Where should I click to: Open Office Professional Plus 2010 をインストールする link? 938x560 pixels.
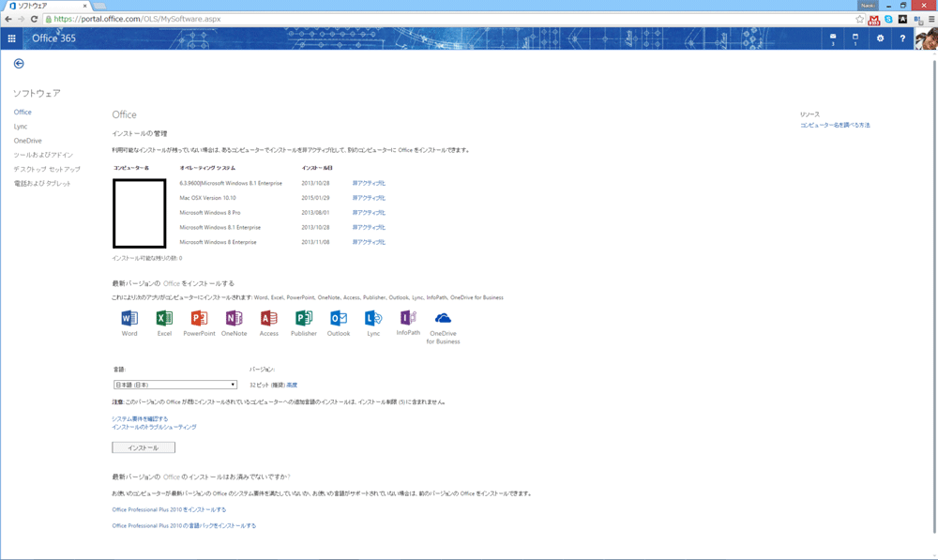click(169, 509)
